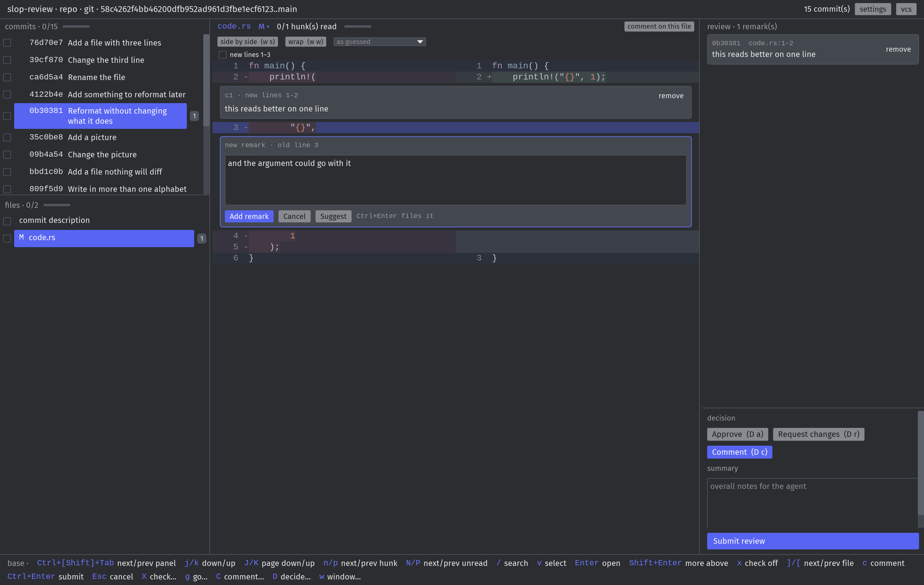Open settings
Viewport: 924px width, 585px height.
873,9
